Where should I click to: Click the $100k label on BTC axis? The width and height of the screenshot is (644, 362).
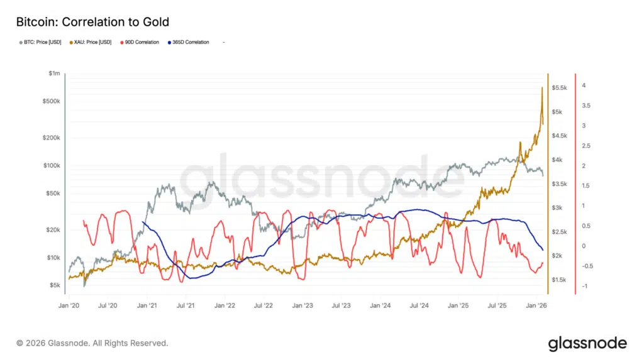[x=51, y=166]
